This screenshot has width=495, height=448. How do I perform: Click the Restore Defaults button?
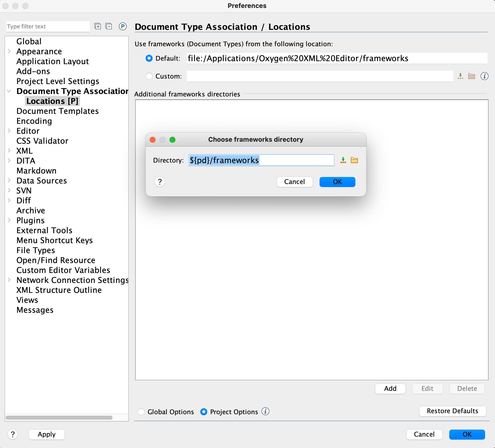click(452, 411)
